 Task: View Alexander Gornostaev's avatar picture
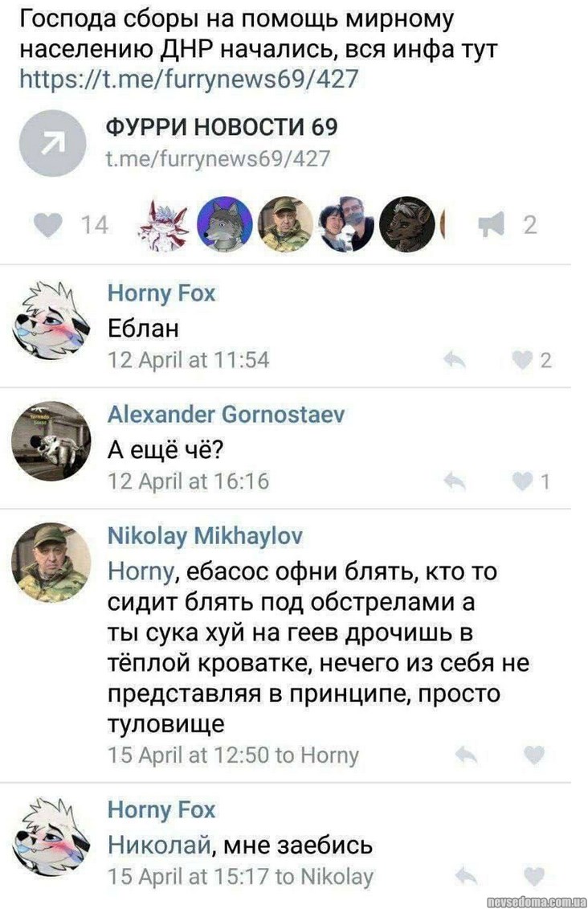51,441
